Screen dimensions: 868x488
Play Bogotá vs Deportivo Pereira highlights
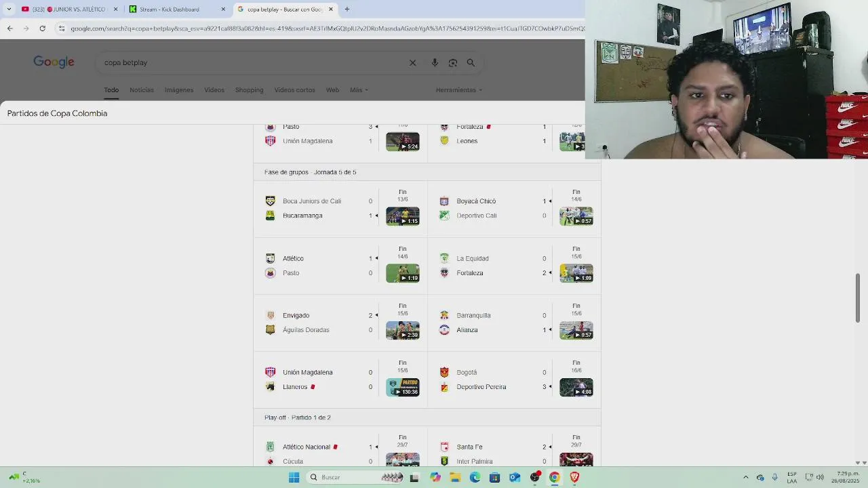tap(576, 387)
